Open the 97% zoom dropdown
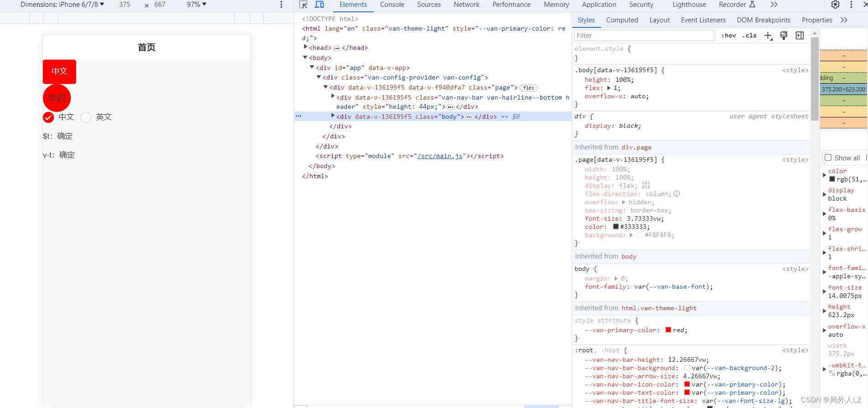Screen dimensions: 868x408 (x=197, y=5)
